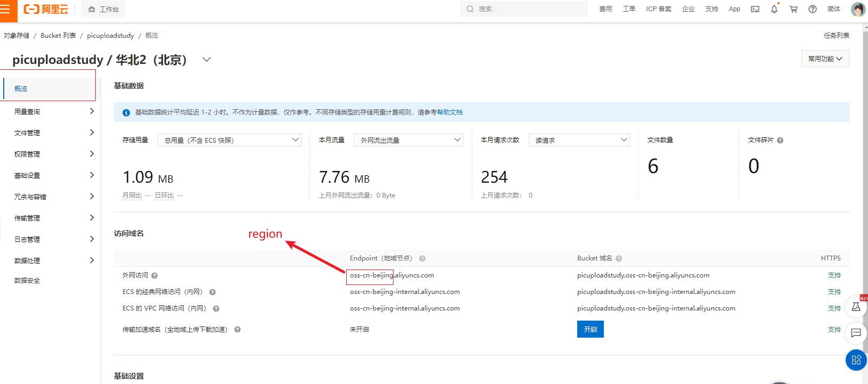The height and width of the screenshot is (384, 868).
Task: Launch Cloud Shell terminal icon
Action: click(x=755, y=9)
